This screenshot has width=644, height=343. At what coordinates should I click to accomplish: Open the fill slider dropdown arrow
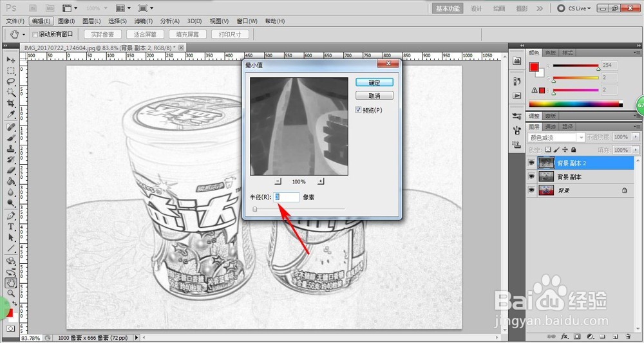(636, 150)
